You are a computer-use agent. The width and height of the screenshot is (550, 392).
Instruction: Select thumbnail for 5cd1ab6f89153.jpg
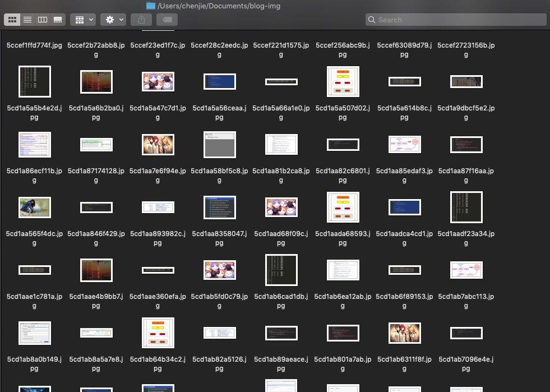(405, 270)
